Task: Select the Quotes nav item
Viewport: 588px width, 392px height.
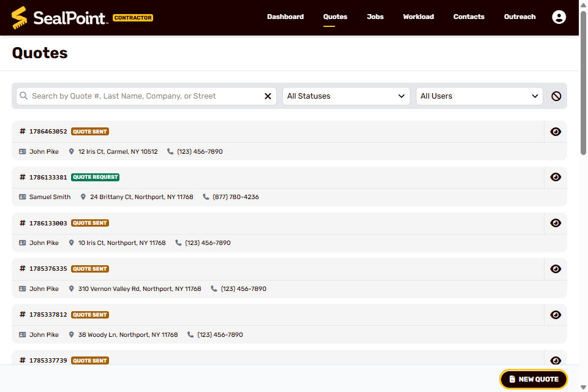Action: point(335,17)
